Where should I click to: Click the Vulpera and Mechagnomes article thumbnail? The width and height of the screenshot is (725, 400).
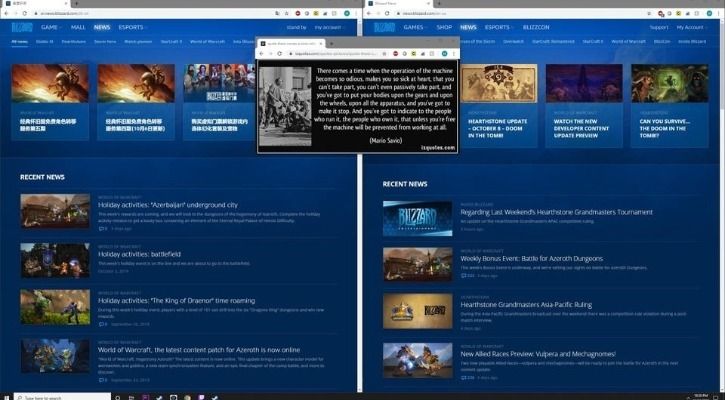418,360
